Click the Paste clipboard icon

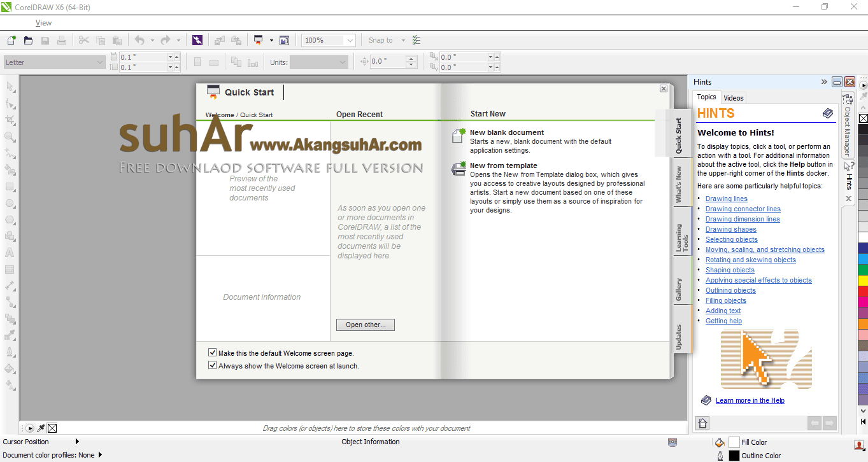point(117,40)
